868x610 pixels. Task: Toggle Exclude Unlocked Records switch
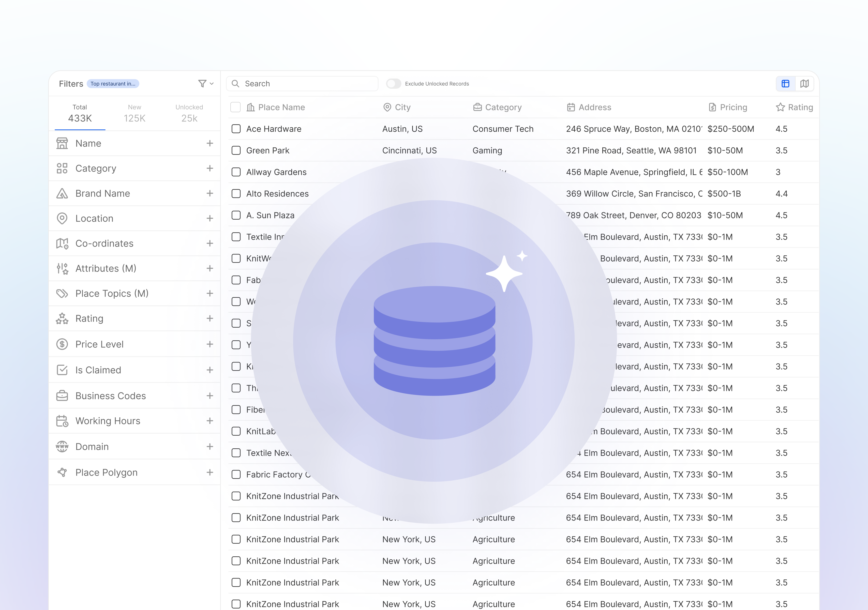tap(393, 84)
